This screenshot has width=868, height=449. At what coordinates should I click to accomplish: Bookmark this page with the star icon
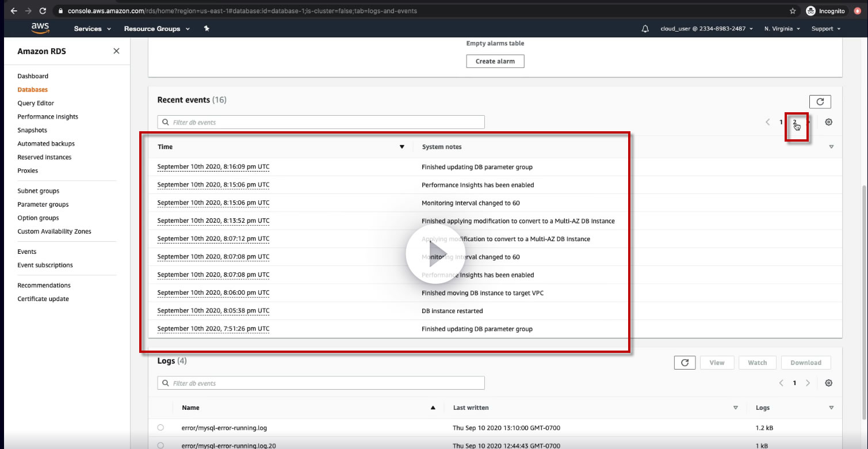tap(793, 11)
